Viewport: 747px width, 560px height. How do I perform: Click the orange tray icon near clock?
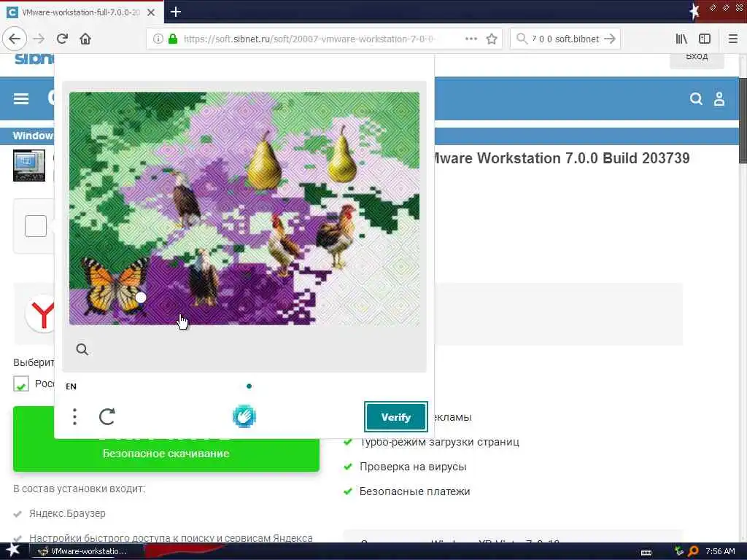click(693, 551)
